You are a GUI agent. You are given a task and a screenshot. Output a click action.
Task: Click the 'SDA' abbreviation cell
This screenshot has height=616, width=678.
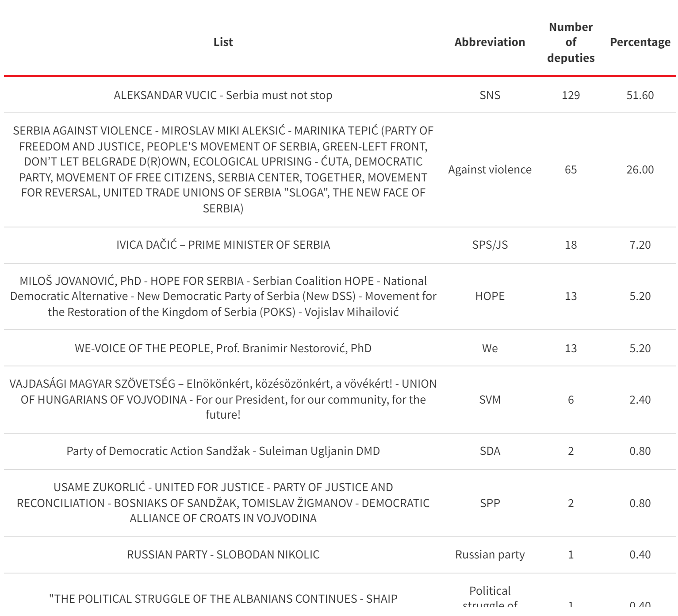pos(490,451)
